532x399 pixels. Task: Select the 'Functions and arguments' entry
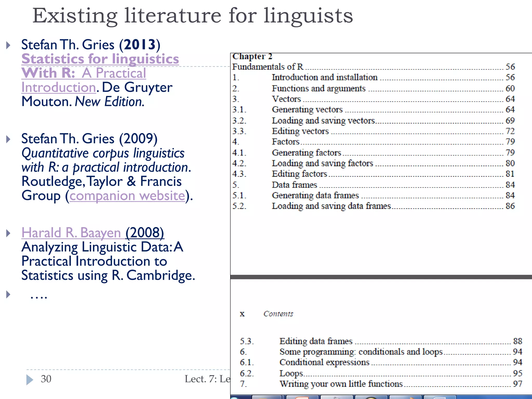pos(373,89)
